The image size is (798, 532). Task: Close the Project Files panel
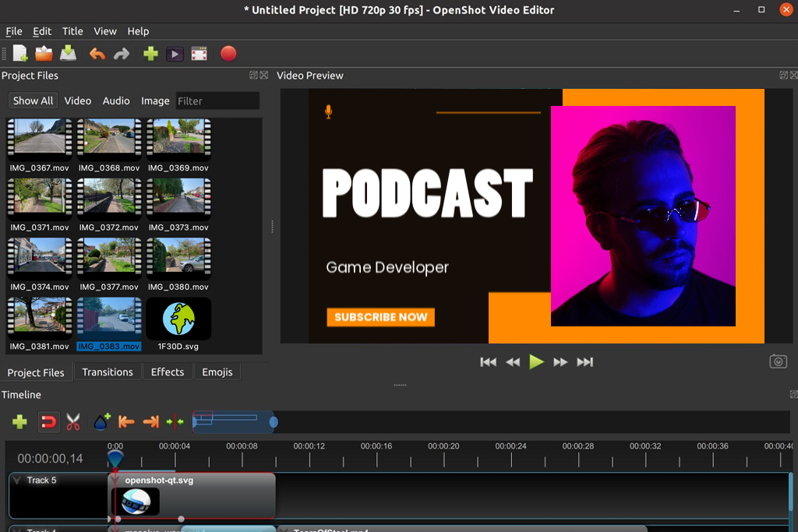tap(264, 75)
